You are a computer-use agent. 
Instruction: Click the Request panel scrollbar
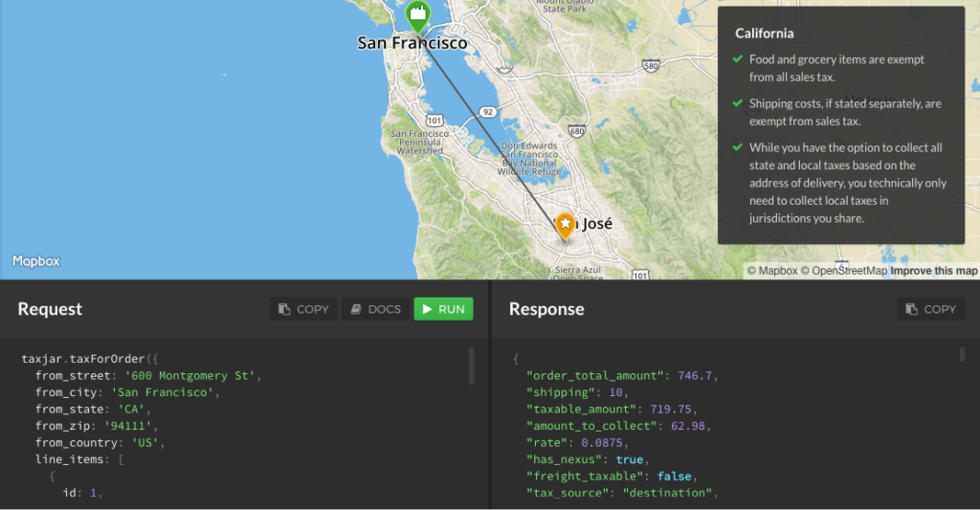471,366
